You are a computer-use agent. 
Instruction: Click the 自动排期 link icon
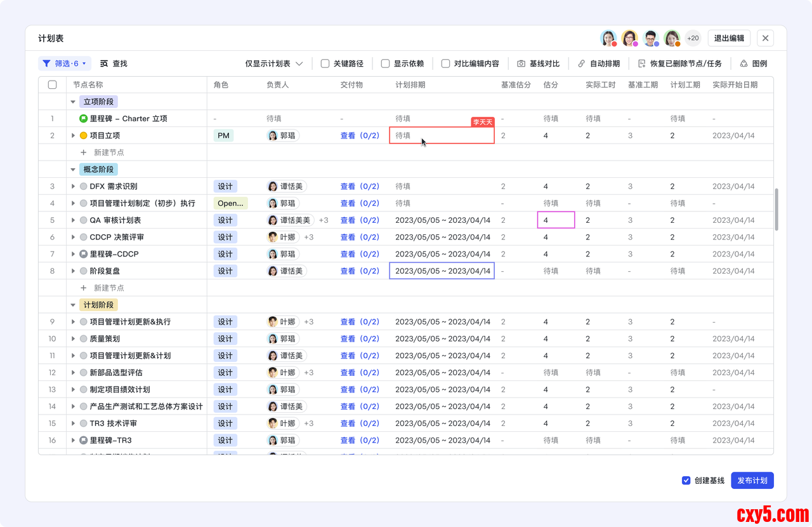[x=582, y=63]
